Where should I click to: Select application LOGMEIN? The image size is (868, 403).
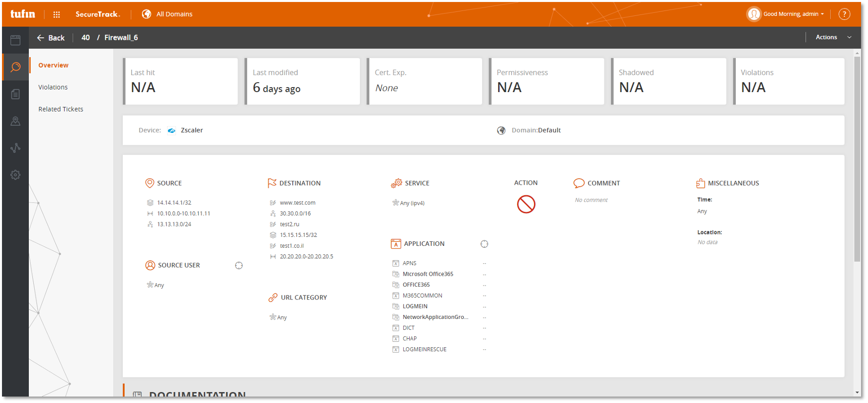tap(415, 306)
